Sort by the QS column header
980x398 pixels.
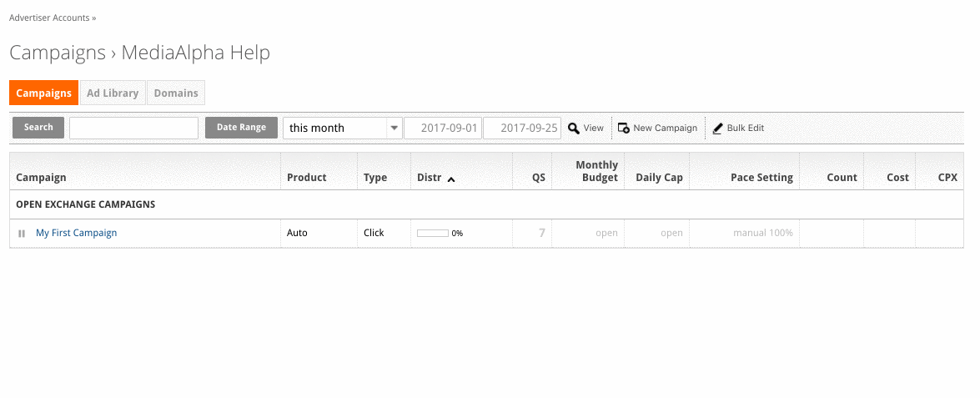coord(539,178)
